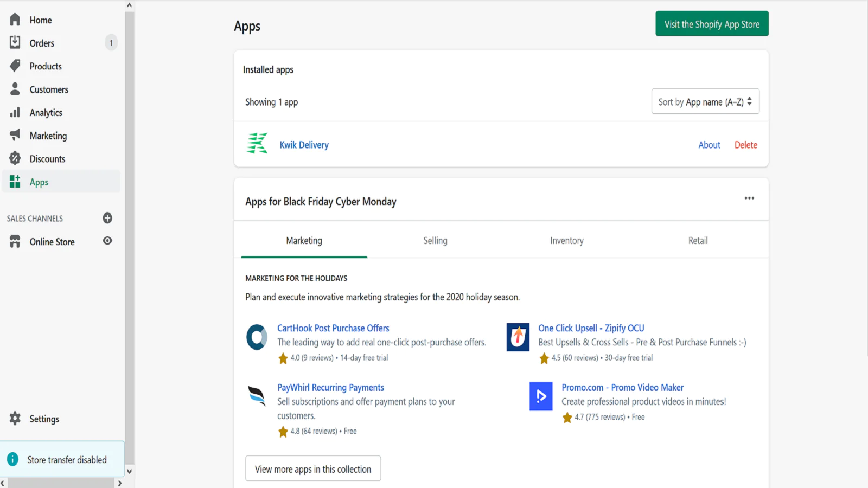Click the Marketing megaphone icon
The height and width of the screenshot is (488, 868).
pos(15,135)
